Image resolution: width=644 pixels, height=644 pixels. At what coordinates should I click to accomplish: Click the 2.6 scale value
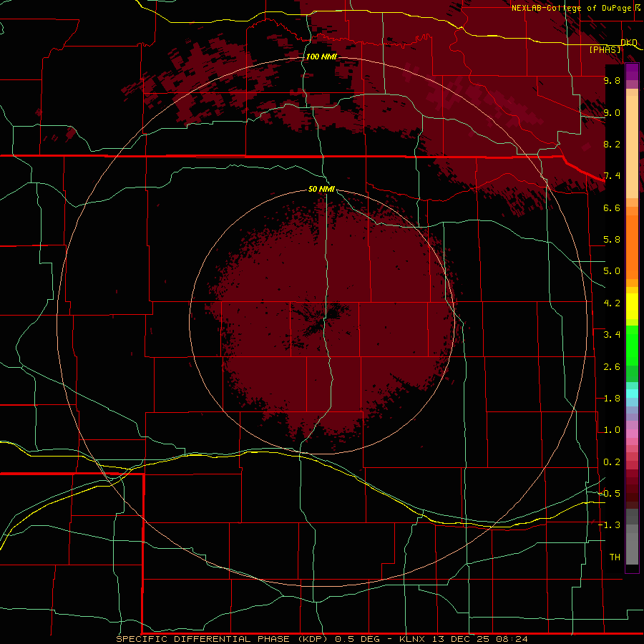[612, 367]
